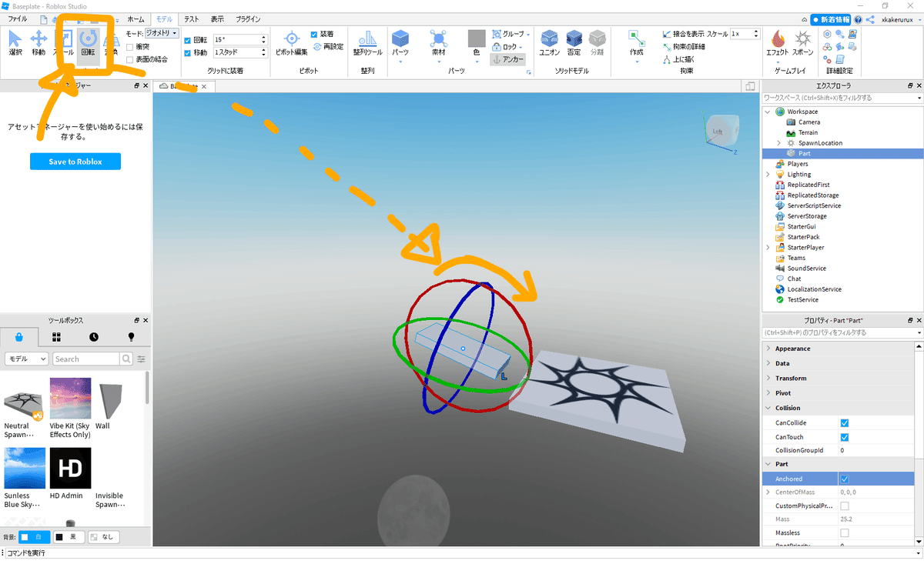This screenshot has width=924, height=574.
Task: Toggle the アンカー (Anchor) button
Action: pos(507,59)
